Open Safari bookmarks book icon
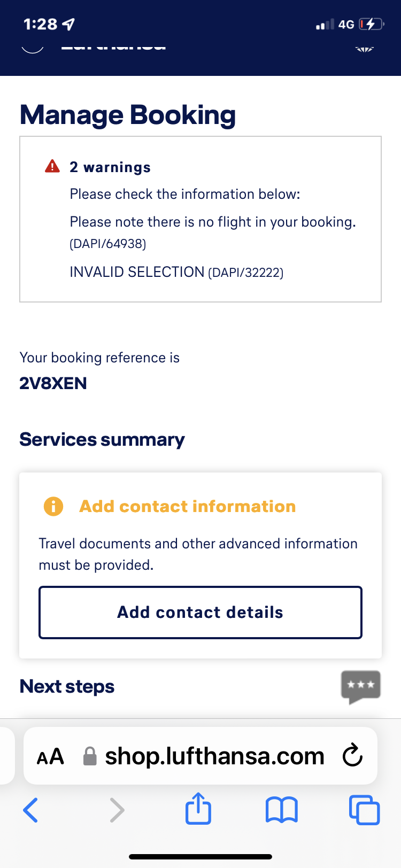Viewport: 401px width, 868px height. tap(281, 810)
